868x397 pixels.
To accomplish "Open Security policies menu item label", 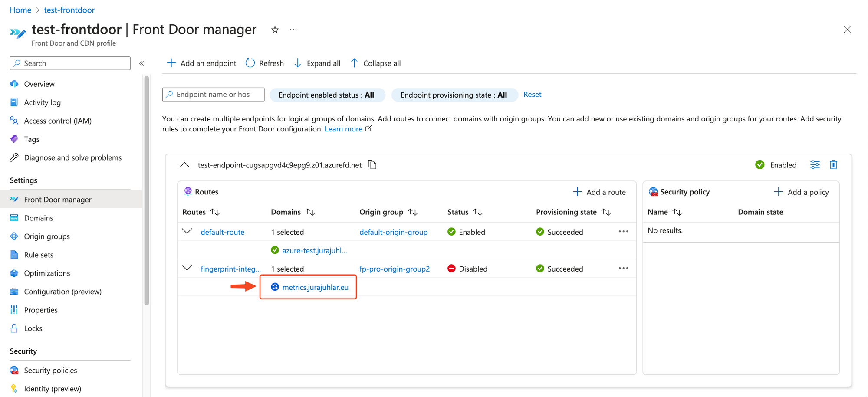I will point(50,370).
